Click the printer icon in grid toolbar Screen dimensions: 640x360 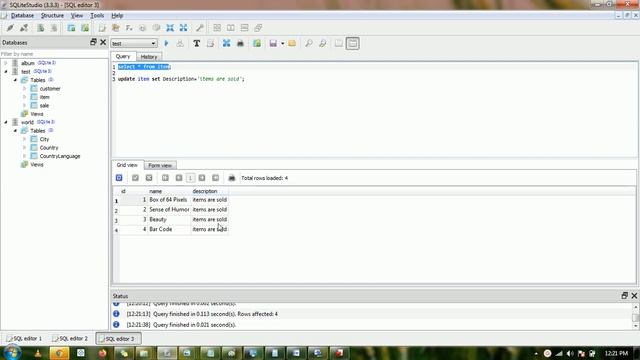tap(231, 178)
